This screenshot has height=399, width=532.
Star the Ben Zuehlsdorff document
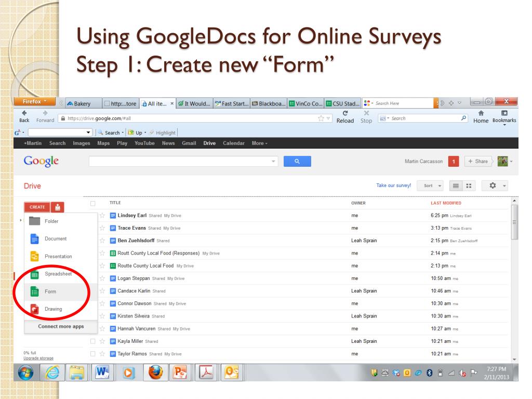coord(102,241)
